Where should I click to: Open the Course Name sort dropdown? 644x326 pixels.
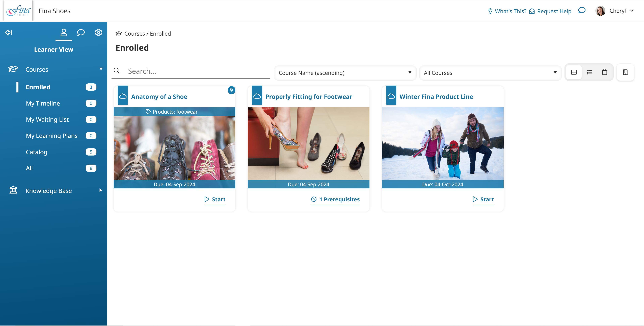pyautogui.click(x=345, y=73)
